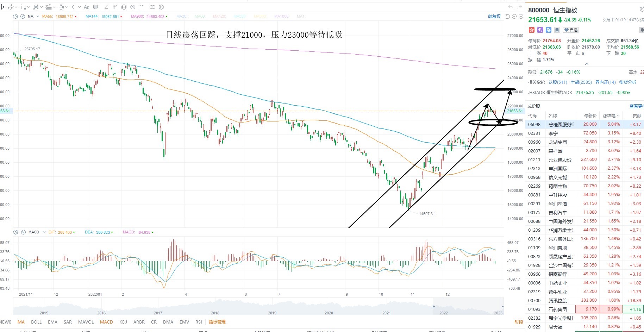Open 牛熊(2535) warrants link
The image size is (644, 332).
tap(581, 82)
